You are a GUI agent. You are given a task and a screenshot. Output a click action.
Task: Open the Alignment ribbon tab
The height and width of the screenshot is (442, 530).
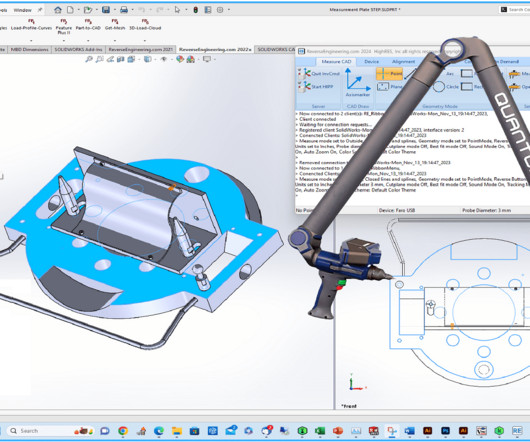click(403, 62)
